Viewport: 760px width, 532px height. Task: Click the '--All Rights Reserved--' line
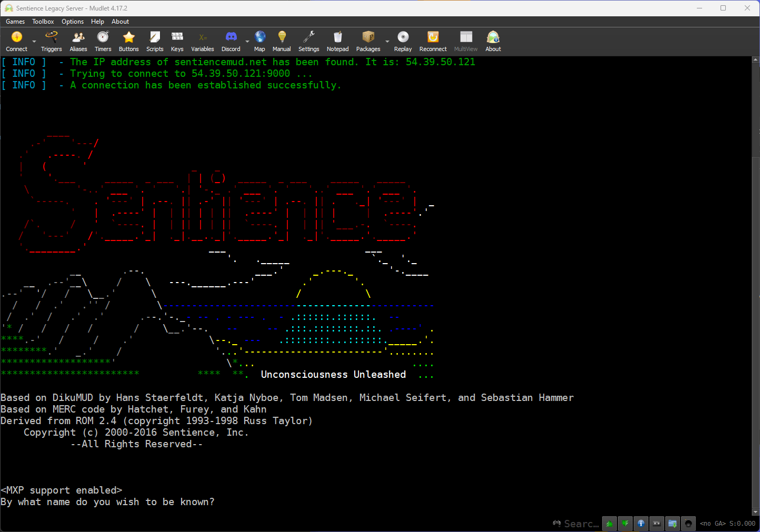click(x=137, y=444)
